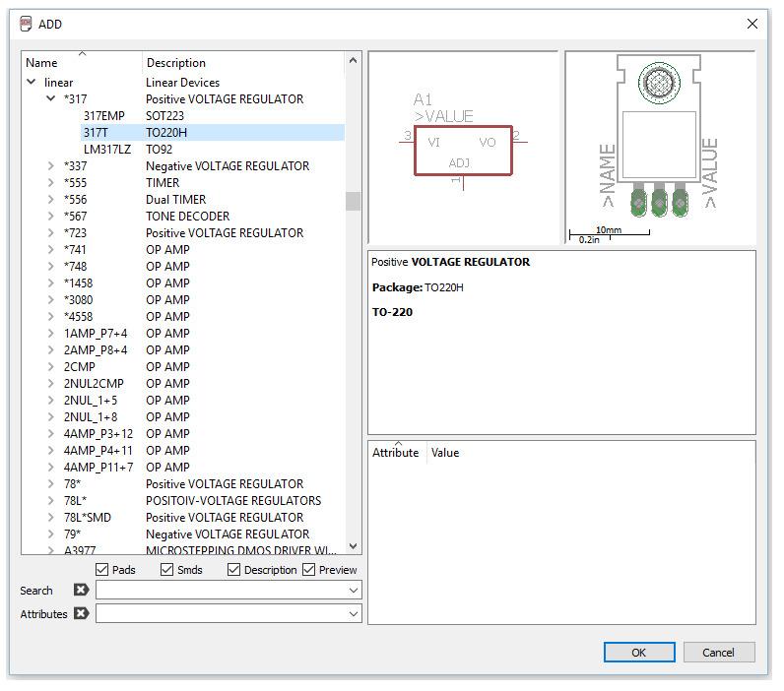Viewport: 784px width, 691px height.
Task: Select the 2NUL_1+8 row
Action: coord(203,416)
